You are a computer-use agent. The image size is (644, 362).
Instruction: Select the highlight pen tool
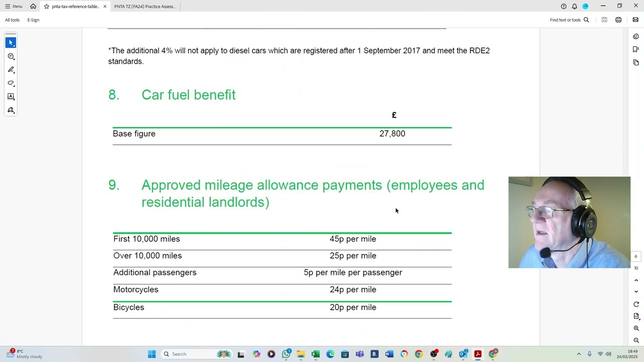[11, 70]
